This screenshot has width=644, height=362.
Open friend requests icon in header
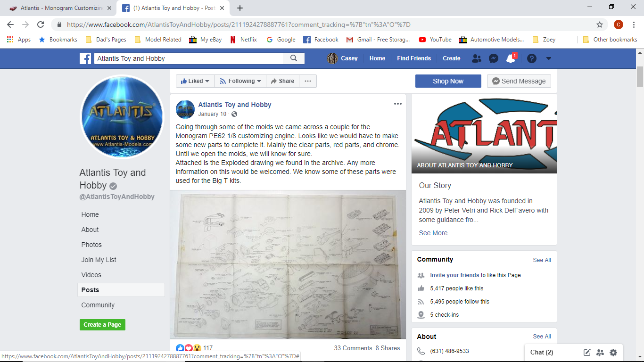coord(477,58)
